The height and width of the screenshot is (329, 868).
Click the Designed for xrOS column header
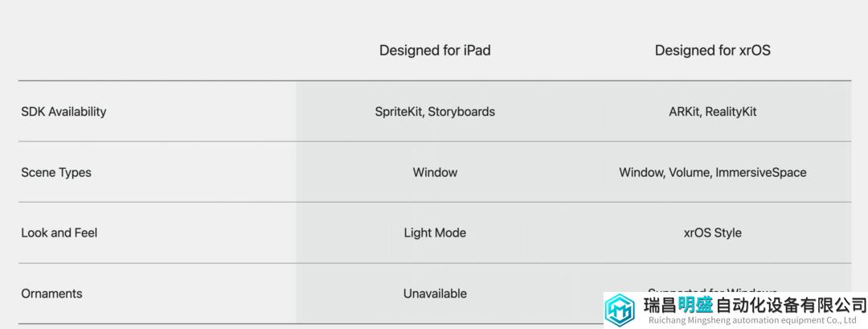click(712, 51)
